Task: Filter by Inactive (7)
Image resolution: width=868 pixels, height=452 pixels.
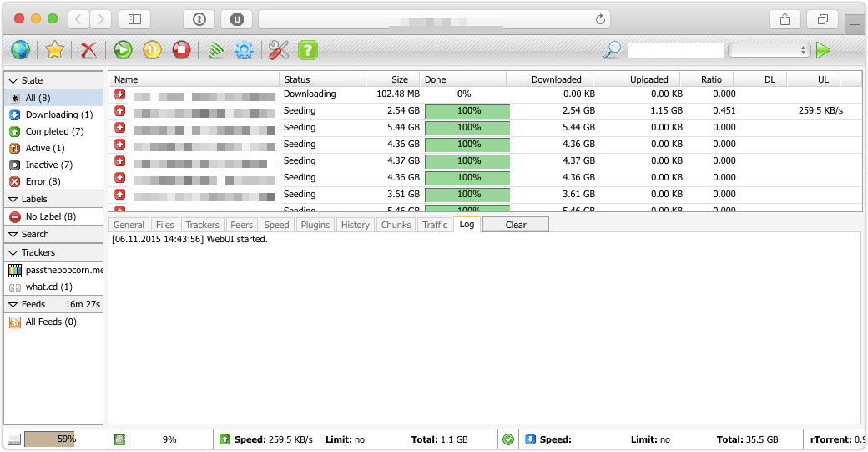Action: pyautogui.click(x=53, y=165)
